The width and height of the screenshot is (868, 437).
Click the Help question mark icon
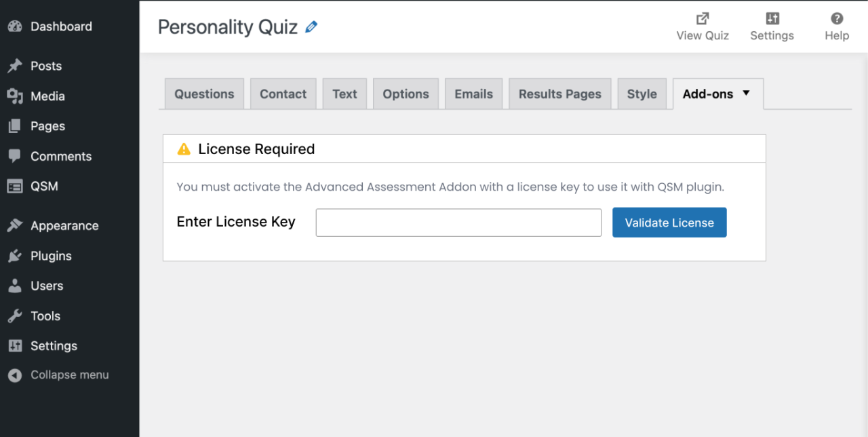[x=836, y=18]
